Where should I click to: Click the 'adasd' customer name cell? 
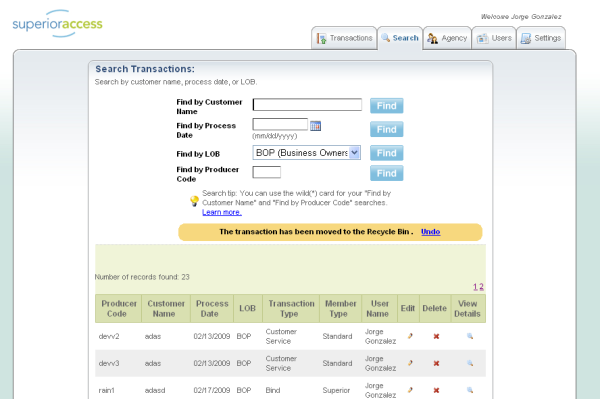[x=155, y=390]
